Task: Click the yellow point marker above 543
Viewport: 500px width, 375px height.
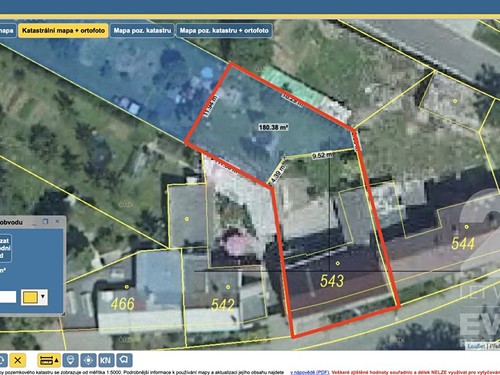Action: pos(338,263)
